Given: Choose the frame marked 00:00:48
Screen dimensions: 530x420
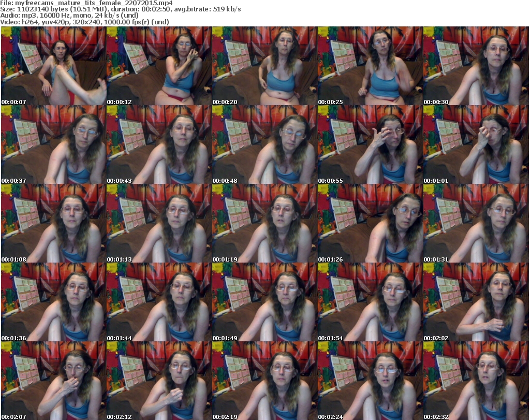Looking at the screenshot, I should coord(264,144).
